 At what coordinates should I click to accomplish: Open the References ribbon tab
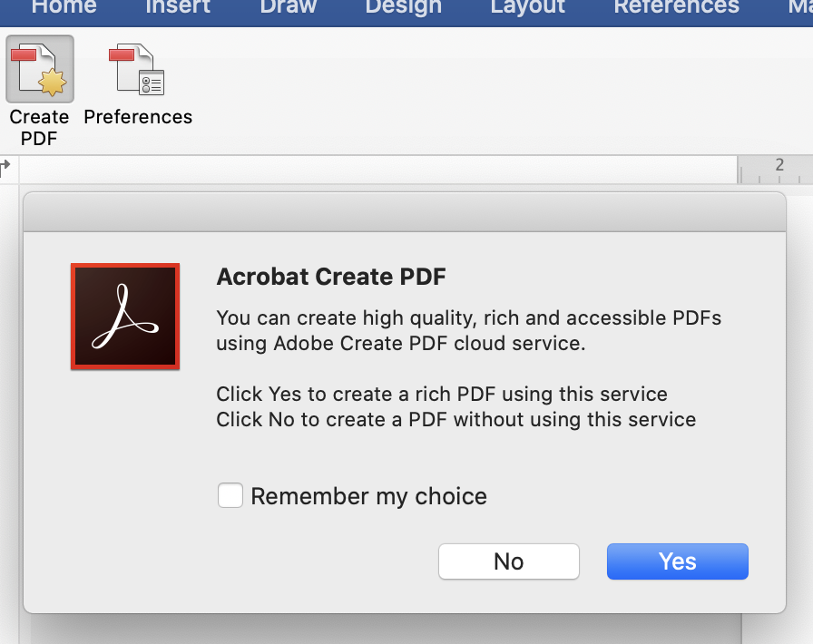(677, 7)
